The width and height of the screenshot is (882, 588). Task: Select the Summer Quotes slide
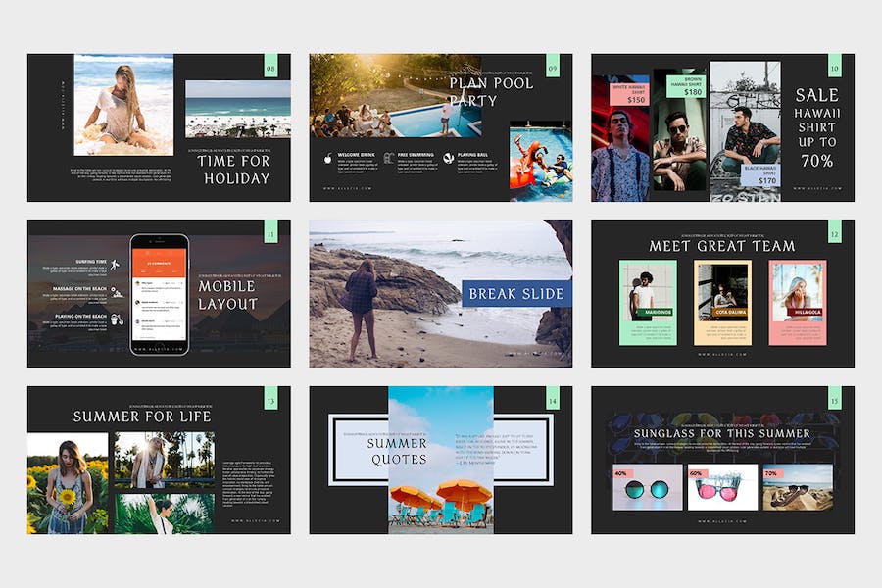[x=441, y=461]
